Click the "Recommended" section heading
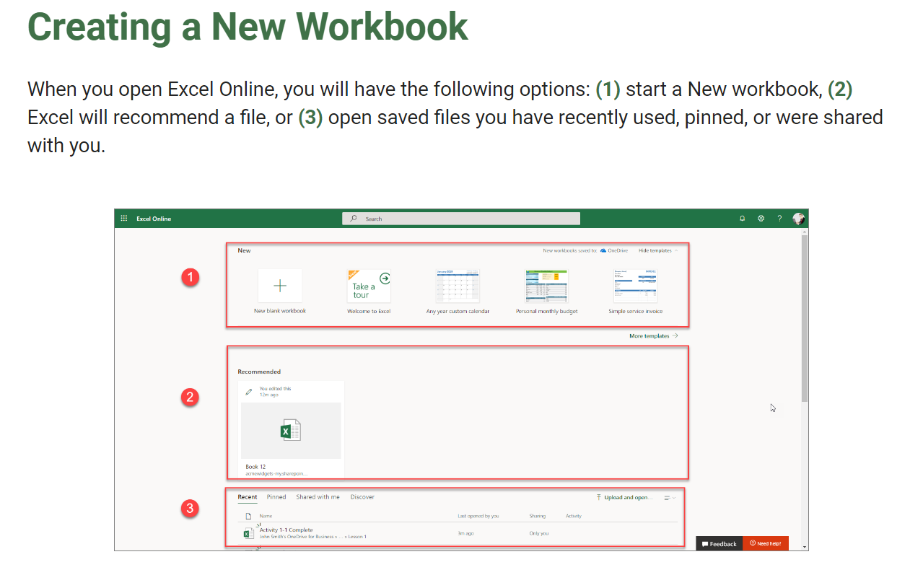 point(259,372)
